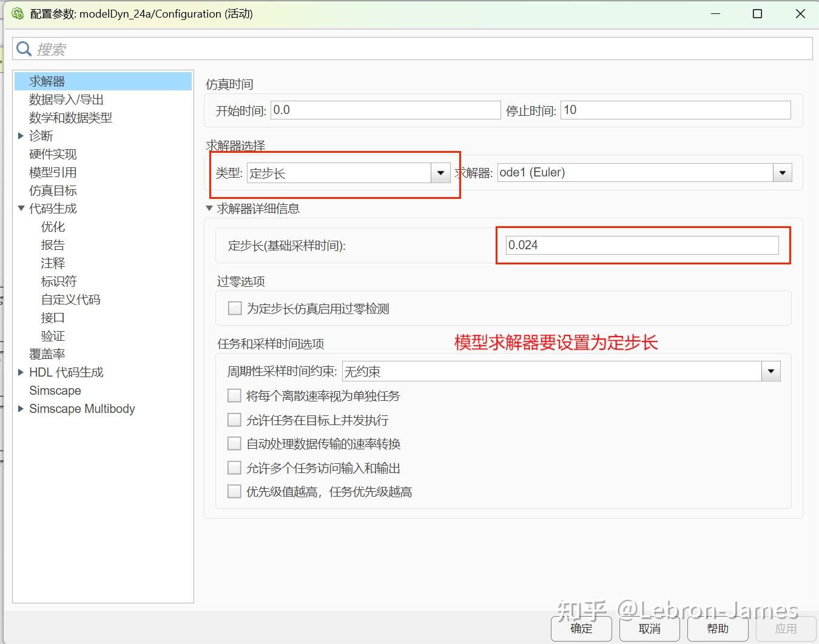
Task: Check 将每个离散速率视为单独任务
Action: (235, 395)
